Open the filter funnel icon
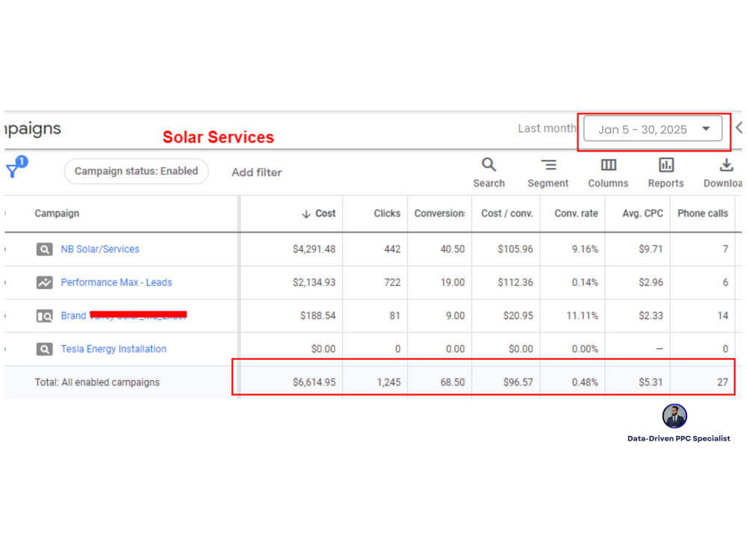747x560 pixels. (13, 170)
